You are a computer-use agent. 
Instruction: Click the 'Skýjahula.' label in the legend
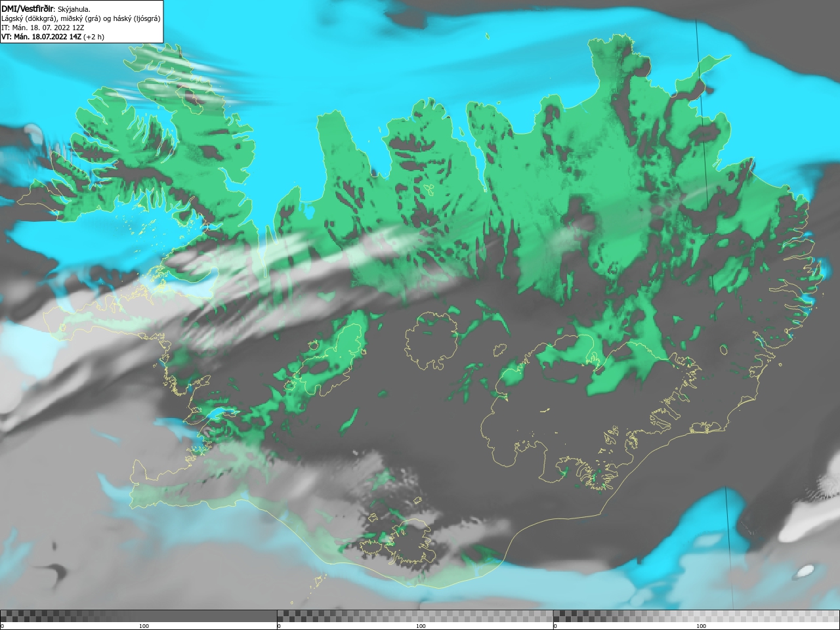74,9
